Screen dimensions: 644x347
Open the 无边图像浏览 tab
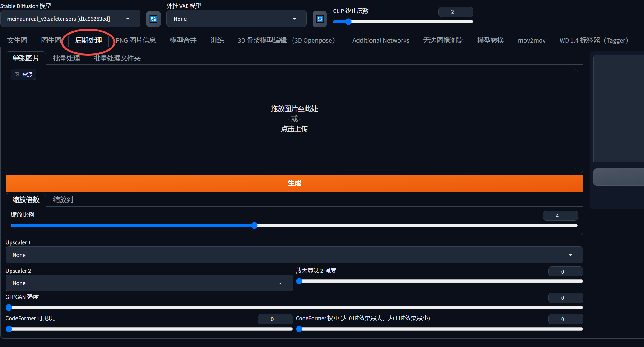[443, 40]
